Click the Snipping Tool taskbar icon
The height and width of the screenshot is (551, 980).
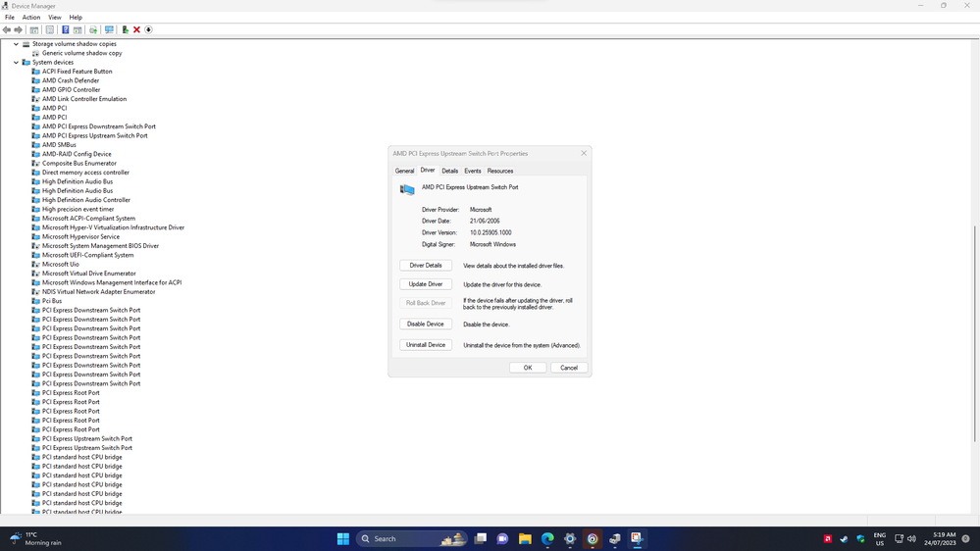point(637,538)
